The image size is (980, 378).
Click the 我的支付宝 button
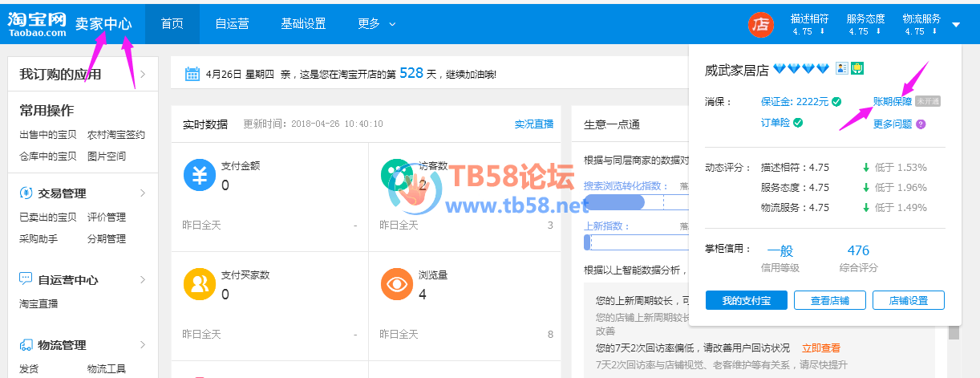click(x=747, y=300)
